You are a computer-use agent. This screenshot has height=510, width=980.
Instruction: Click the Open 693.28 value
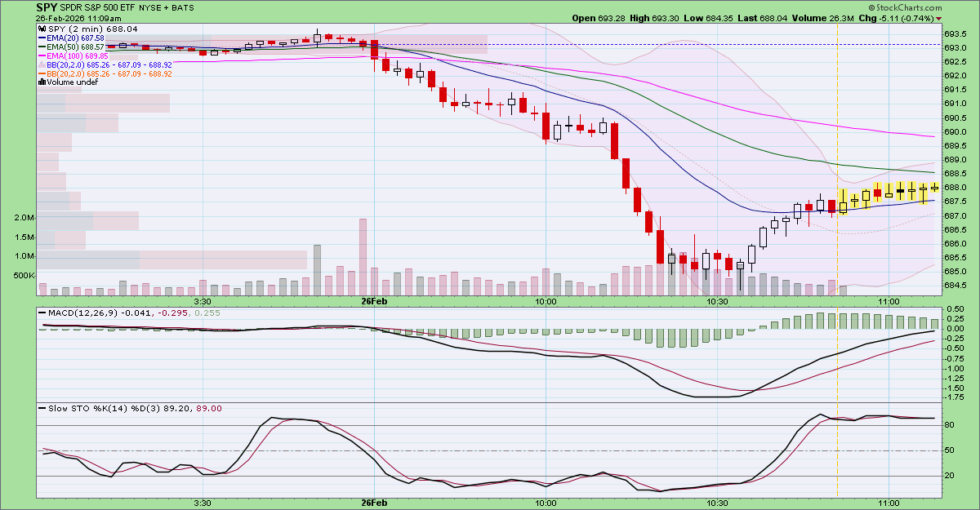click(600, 18)
